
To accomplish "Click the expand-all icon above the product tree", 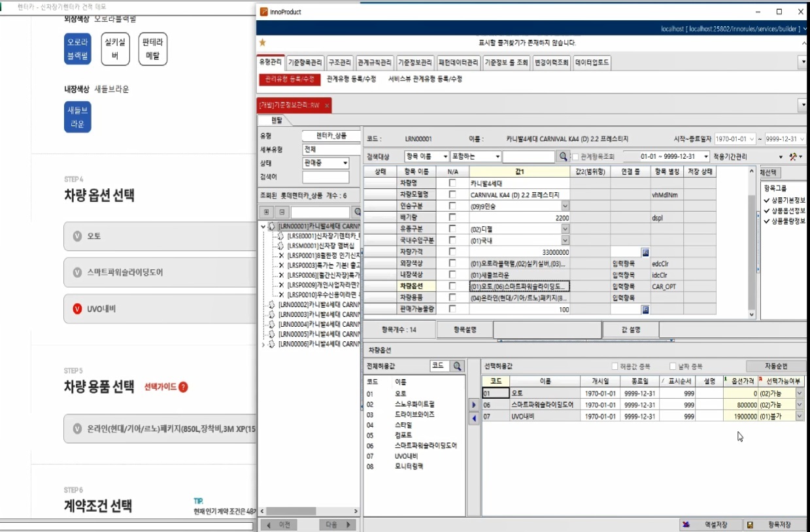I will tap(267, 212).
